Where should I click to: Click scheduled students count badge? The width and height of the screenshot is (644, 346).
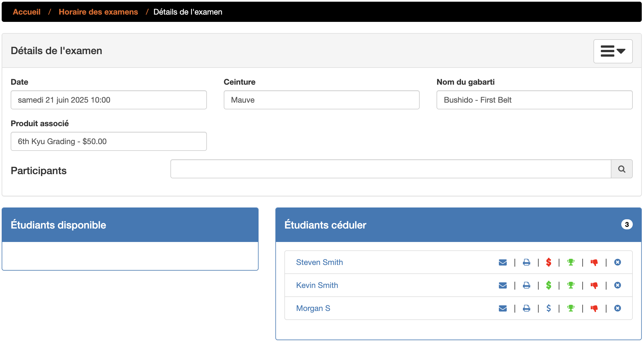[627, 224]
